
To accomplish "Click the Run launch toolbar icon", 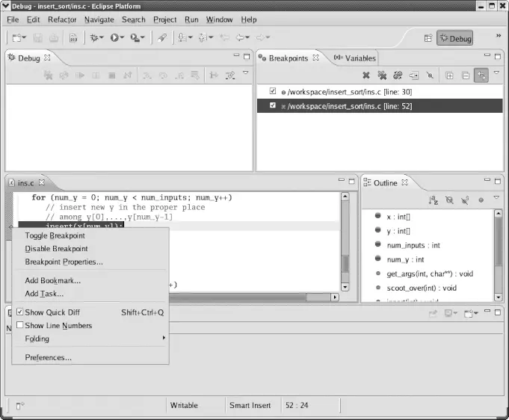I will tap(116, 37).
